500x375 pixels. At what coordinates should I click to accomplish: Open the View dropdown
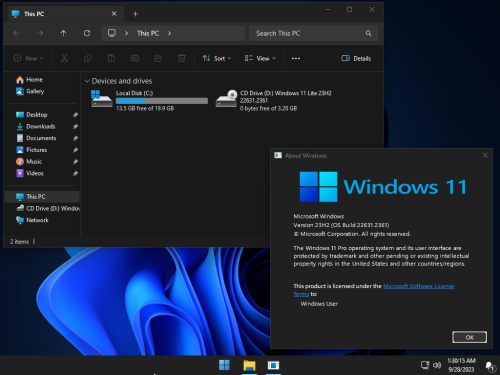coord(260,58)
